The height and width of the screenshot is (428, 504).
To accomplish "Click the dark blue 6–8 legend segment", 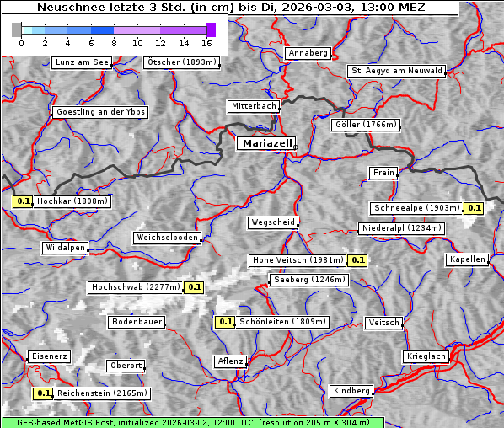I will (103, 30).
